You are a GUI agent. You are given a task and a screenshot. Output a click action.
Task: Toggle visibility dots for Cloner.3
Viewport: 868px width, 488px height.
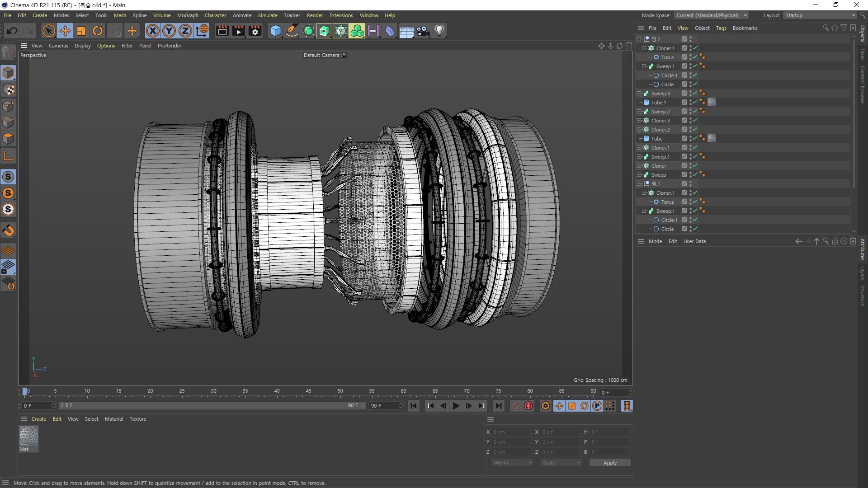tap(690, 121)
